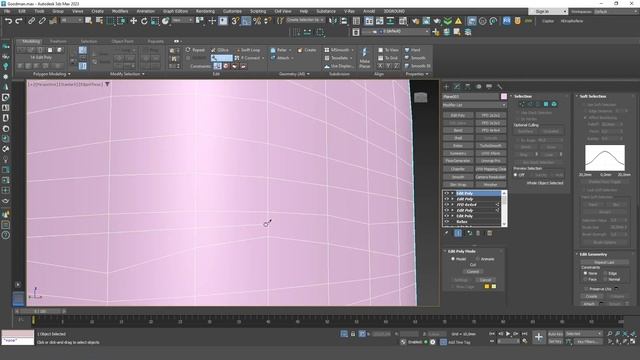Select the Unlink Selection tool icon
Screen dimensions: 640x360
pyautogui.click(x=42, y=20)
